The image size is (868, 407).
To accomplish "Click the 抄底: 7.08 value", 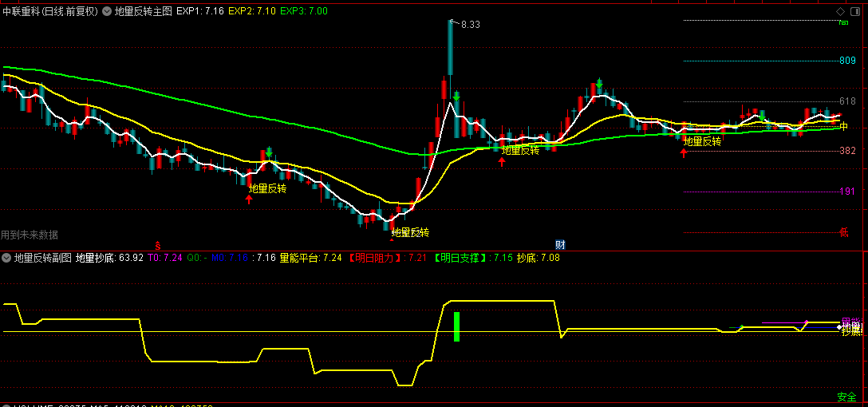I will pyautogui.click(x=538, y=258).
